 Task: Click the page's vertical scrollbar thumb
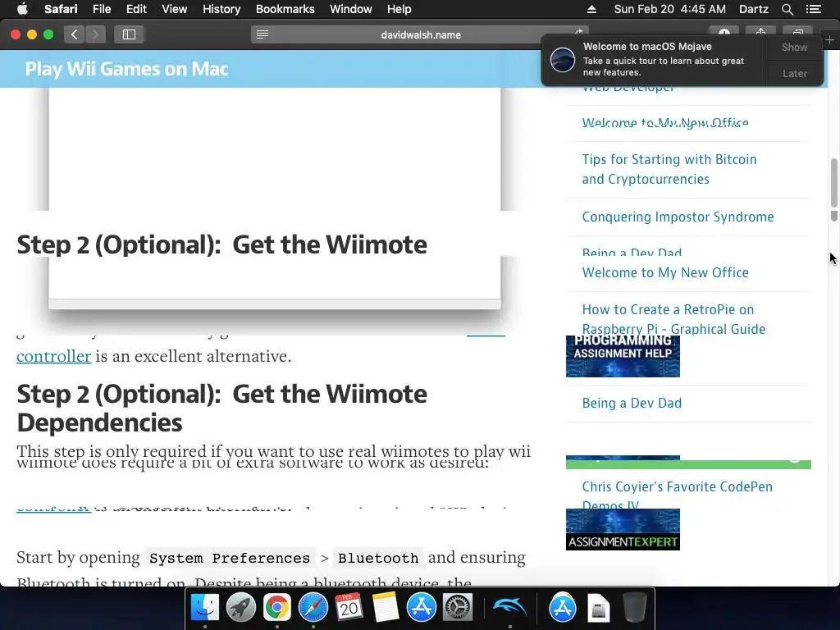point(833,182)
